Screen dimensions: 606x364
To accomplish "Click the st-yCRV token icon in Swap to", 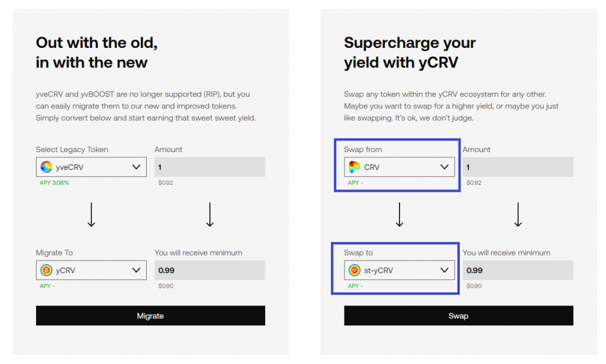I will click(x=354, y=270).
